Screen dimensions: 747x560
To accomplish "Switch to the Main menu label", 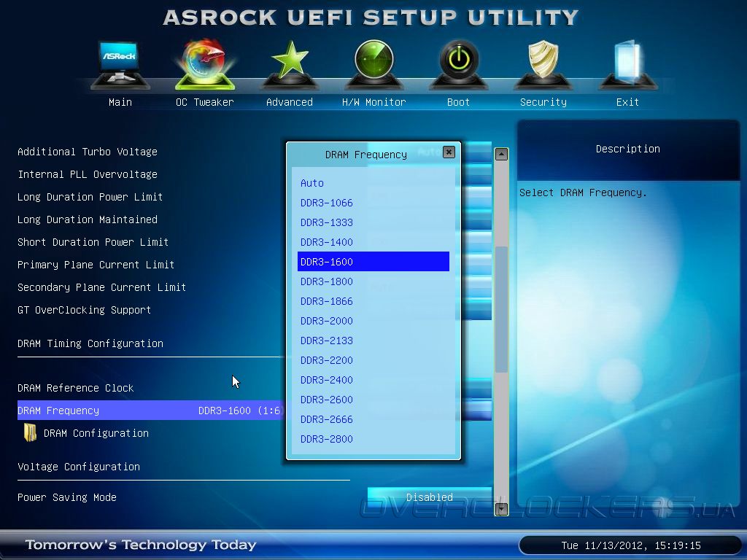I will [120, 102].
